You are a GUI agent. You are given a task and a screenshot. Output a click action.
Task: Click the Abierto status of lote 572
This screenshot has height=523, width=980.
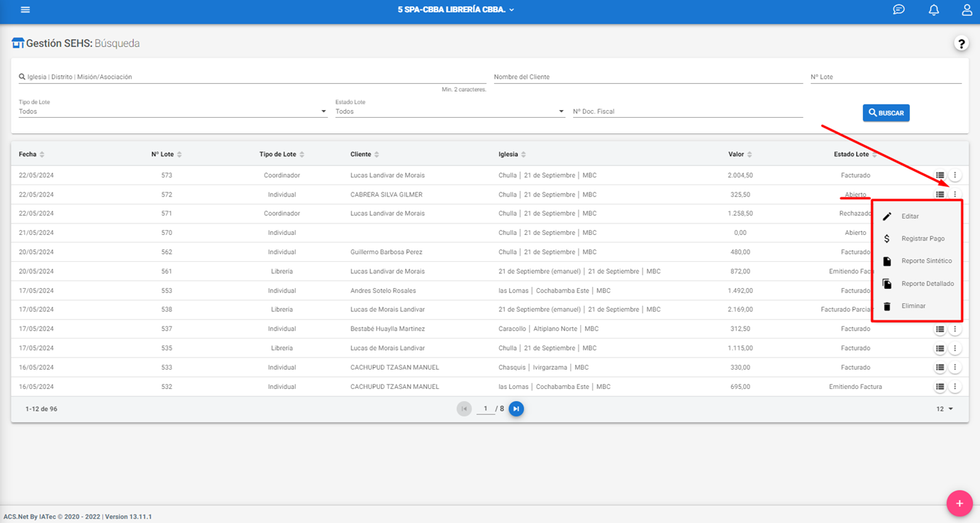coord(856,194)
